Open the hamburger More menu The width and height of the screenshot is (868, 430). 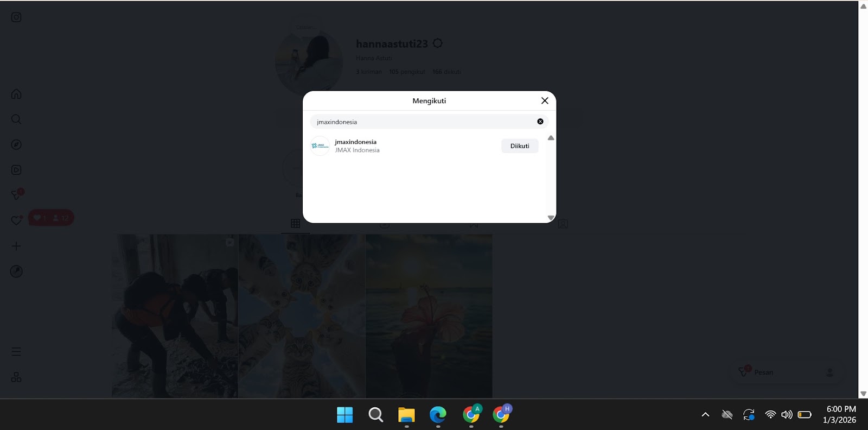coord(16,352)
